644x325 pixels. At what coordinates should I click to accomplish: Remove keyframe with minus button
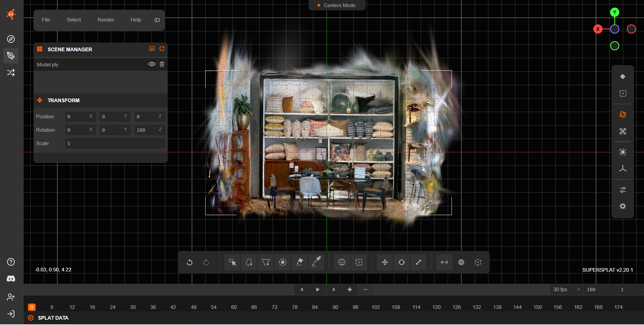click(x=366, y=290)
